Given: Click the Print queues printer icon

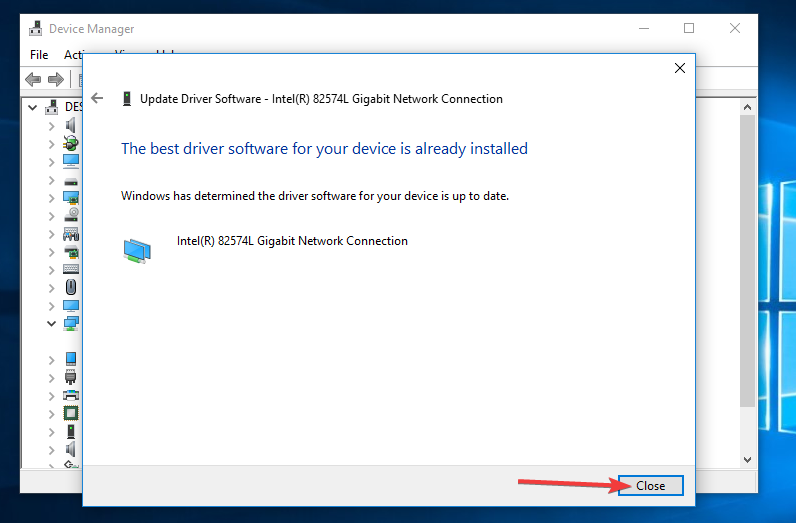Looking at the screenshot, I should pyautogui.click(x=71, y=395).
